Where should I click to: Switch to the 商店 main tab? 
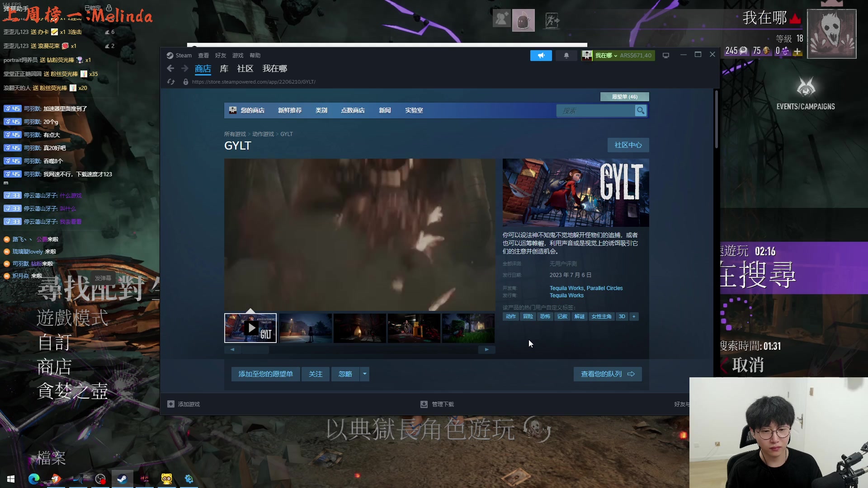coord(203,69)
